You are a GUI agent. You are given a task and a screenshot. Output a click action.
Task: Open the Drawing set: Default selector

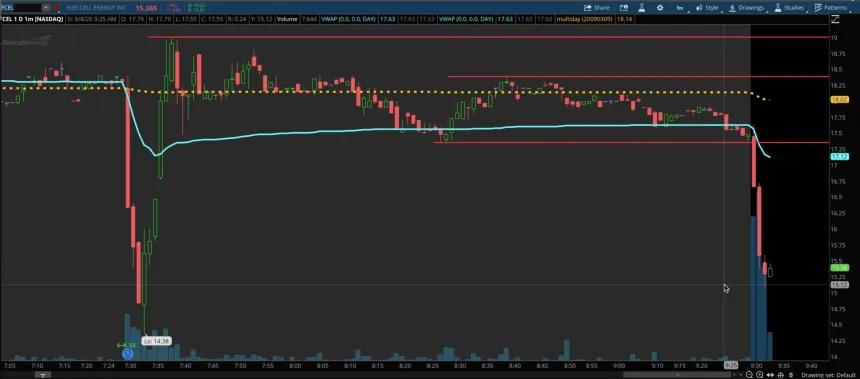pos(830,374)
